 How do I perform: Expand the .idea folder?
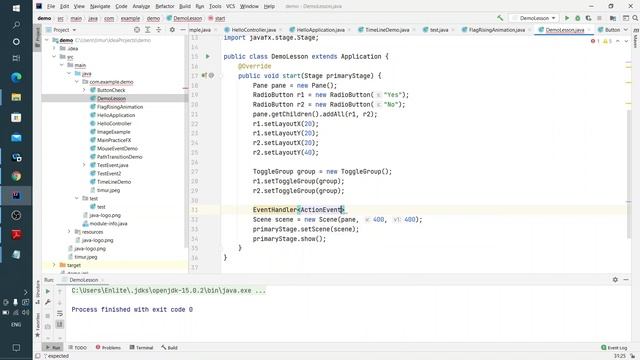(54, 48)
